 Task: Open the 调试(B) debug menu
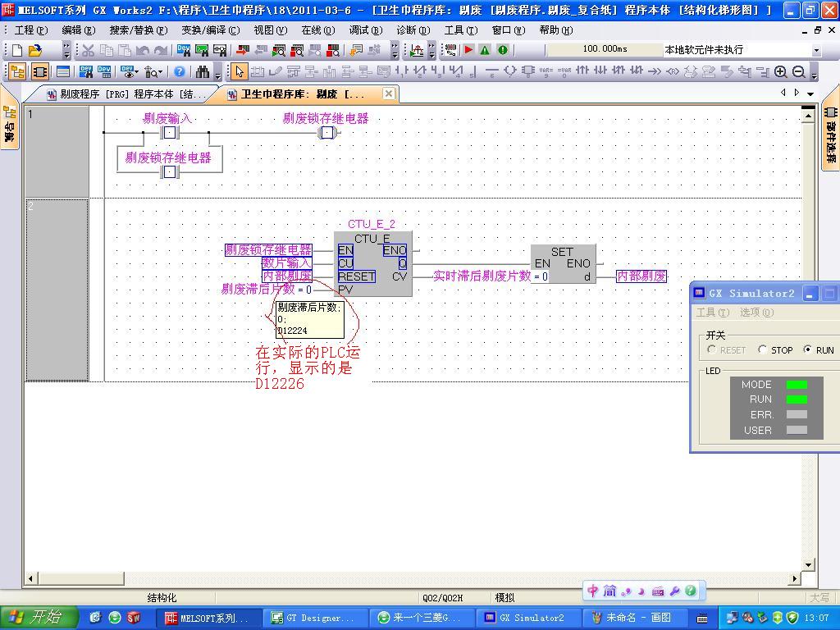click(365, 30)
